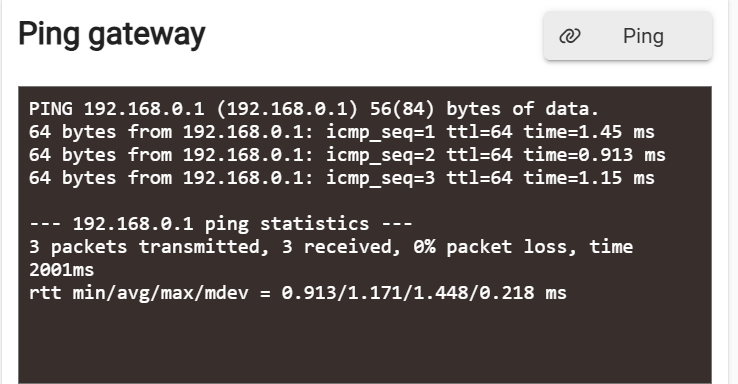
Task: Click the icmp_seq=1 text in the output
Action: pos(380,132)
